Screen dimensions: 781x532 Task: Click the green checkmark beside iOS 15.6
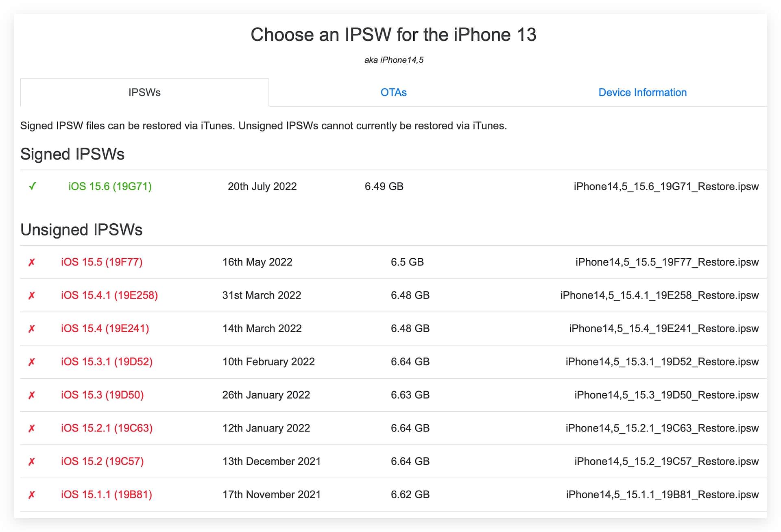pos(33,186)
